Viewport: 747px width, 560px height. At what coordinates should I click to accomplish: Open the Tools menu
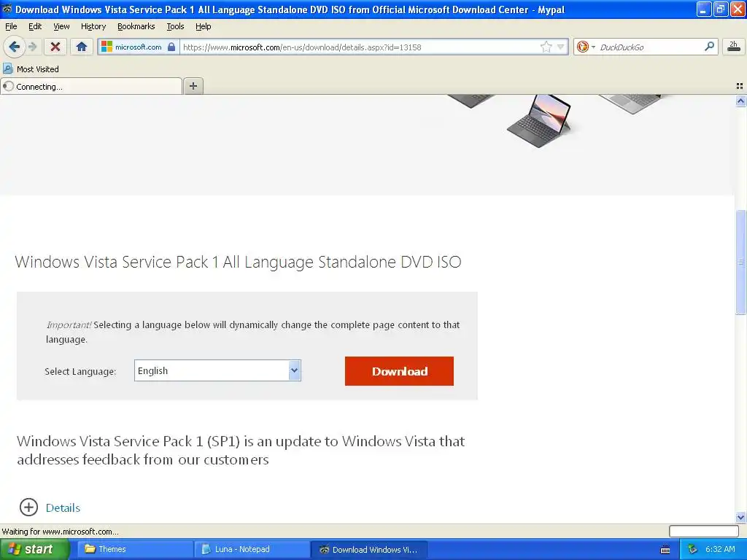[x=175, y=26]
